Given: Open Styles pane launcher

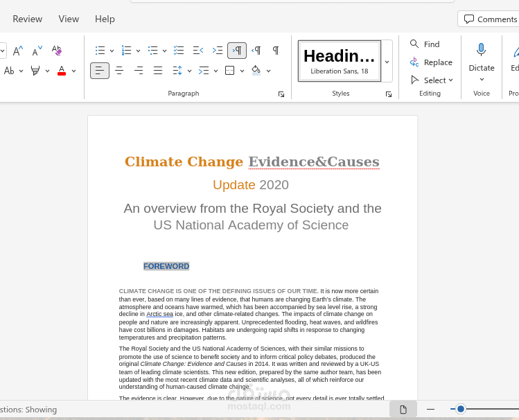Looking at the screenshot, I should tap(389, 94).
